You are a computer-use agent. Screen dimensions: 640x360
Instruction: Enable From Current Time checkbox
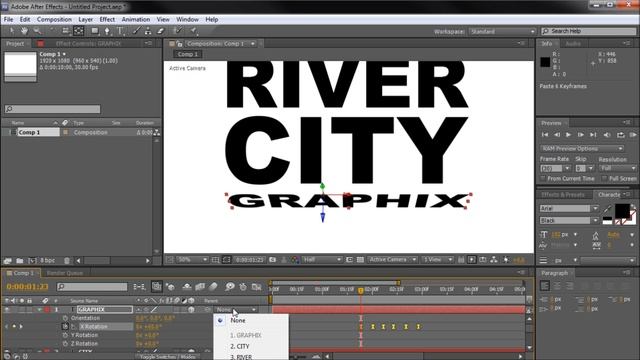point(543,178)
